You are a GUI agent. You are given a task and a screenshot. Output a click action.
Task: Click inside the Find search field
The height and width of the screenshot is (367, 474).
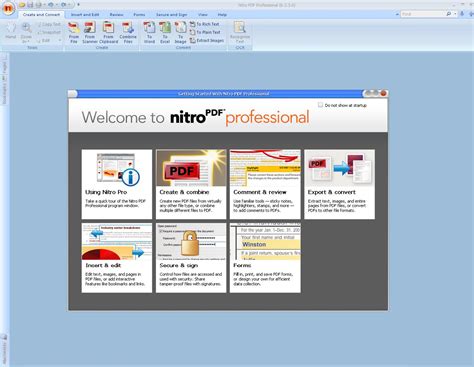[422, 14]
